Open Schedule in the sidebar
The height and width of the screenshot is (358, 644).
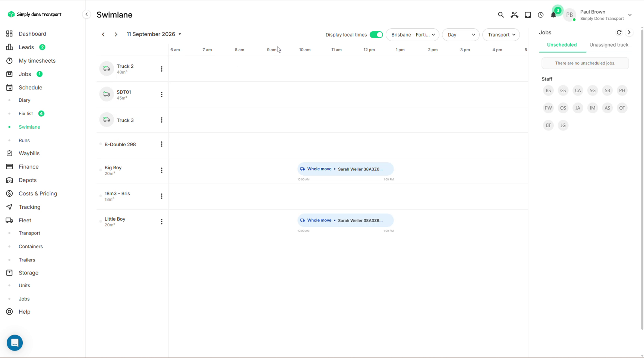(30, 88)
